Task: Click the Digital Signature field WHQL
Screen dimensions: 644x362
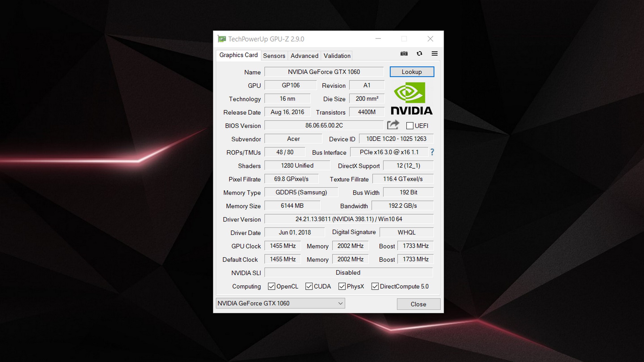Action: click(406, 232)
